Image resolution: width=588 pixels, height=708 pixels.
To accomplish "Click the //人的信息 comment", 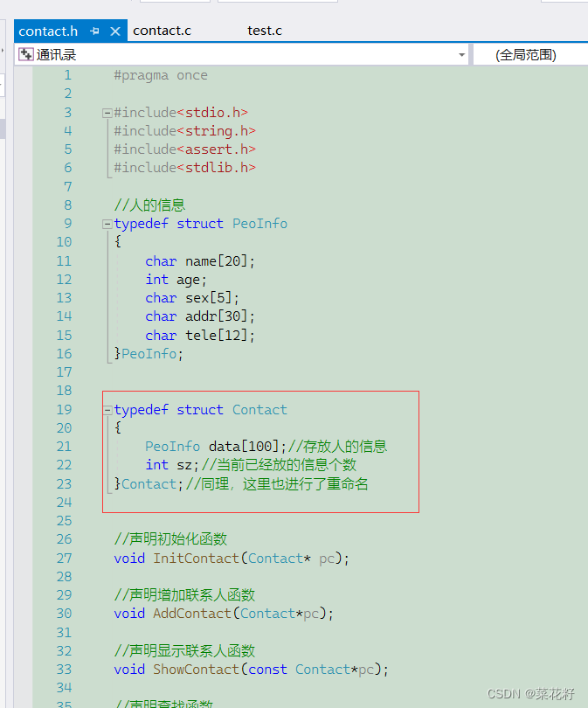I will (149, 205).
